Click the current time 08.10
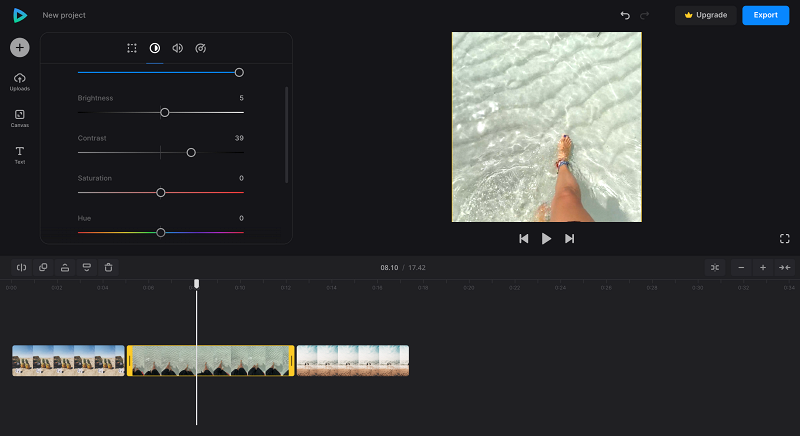The width and height of the screenshot is (800, 436). click(x=389, y=268)
